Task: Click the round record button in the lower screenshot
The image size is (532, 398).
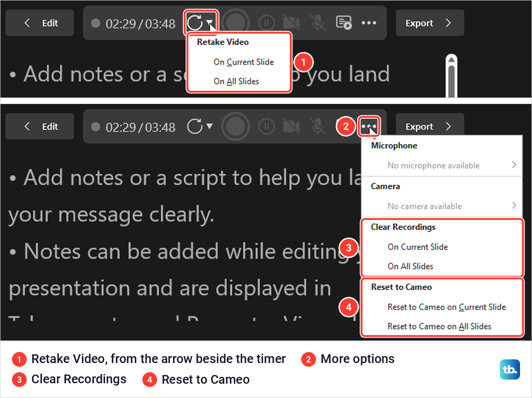Action: pyautogui.click(x=235, y=127)
